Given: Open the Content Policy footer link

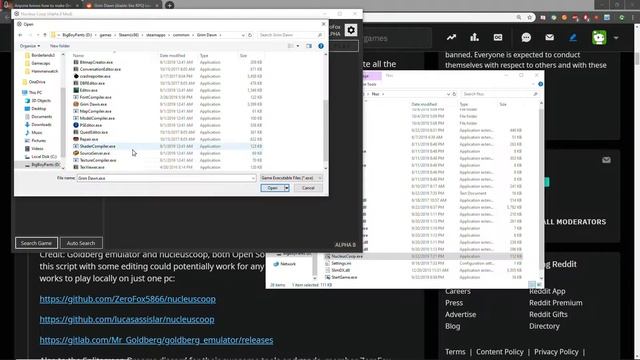Looking at the screenshot, I should (500, 352).
